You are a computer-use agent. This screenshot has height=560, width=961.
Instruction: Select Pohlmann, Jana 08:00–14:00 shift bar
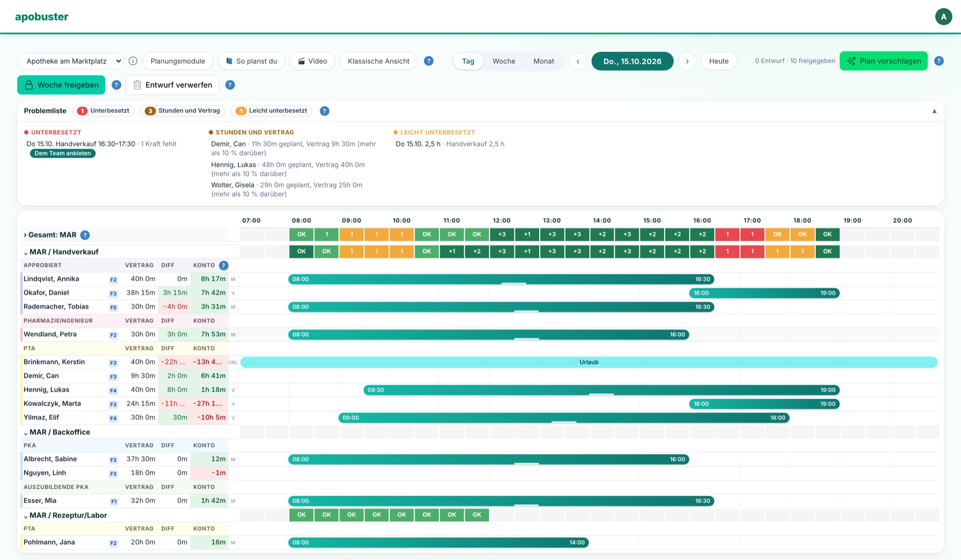coord(439,543)
